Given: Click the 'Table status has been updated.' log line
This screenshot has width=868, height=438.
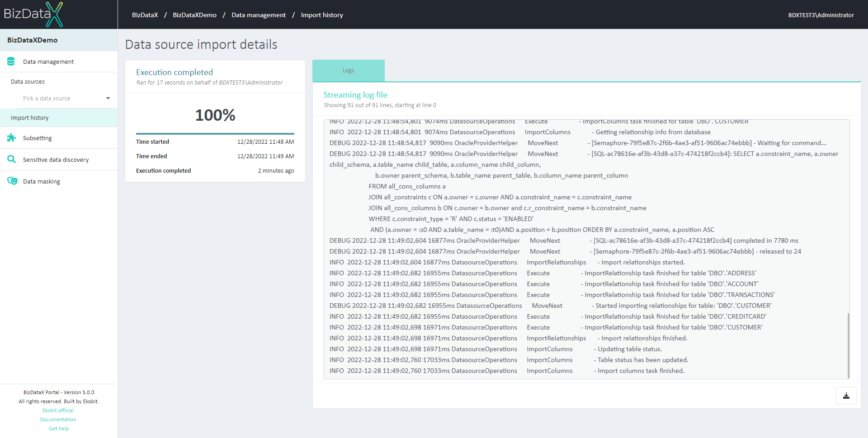Looking at the screenshot, I should [x=509, y=360].
